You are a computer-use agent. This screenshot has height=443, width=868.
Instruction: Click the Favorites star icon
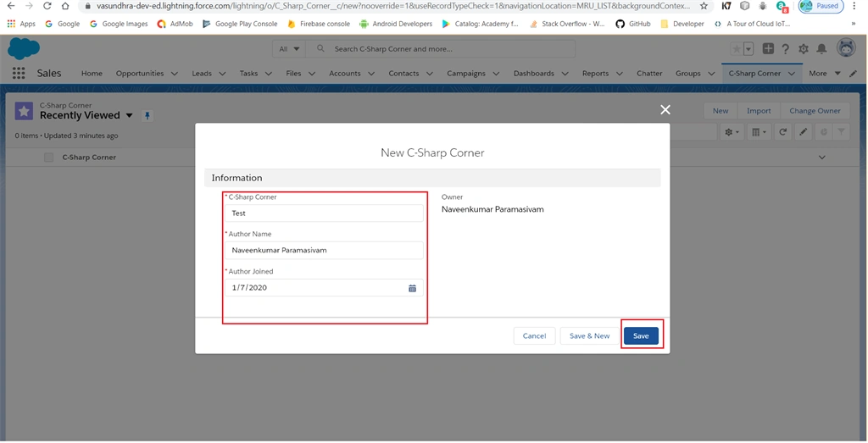pyautogui.click(x=737, y=48)
